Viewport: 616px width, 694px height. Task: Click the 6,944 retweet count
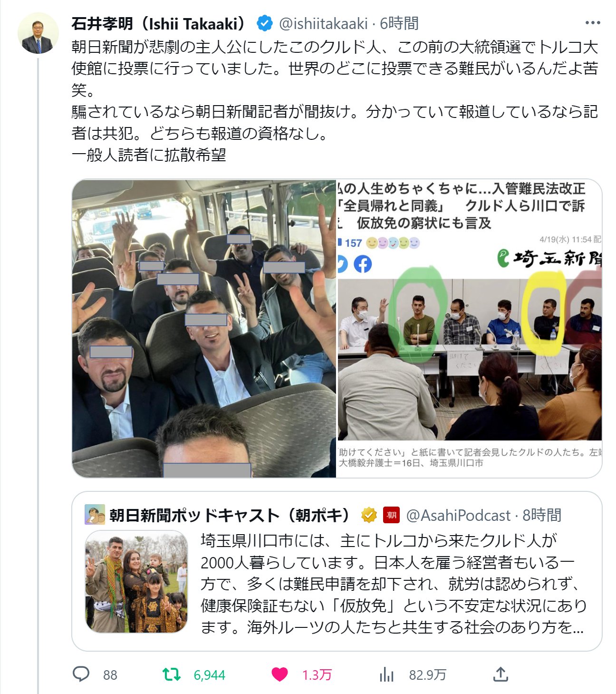210,675
